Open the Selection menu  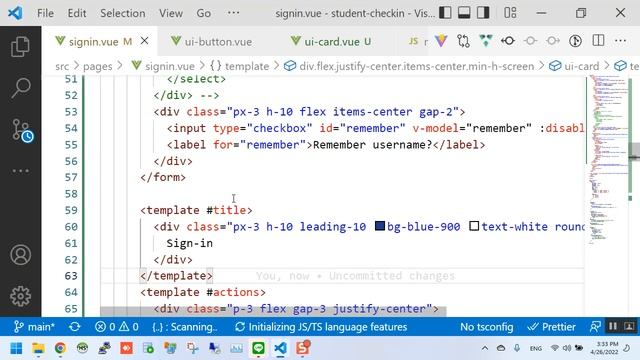(123, 13)
